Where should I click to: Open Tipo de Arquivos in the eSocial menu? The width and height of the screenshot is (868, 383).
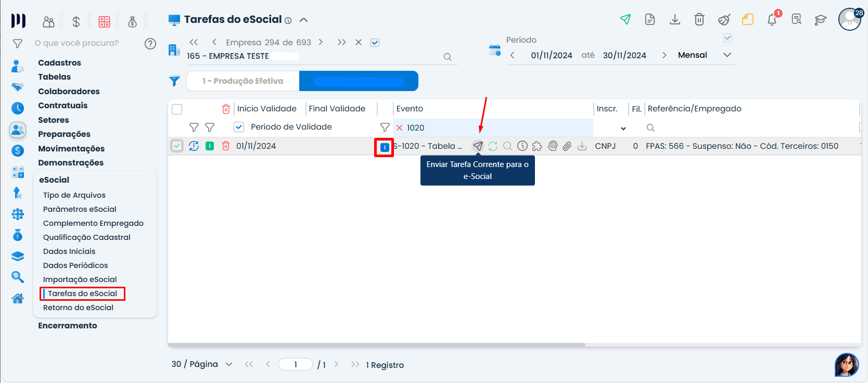[x=74, y=195]
